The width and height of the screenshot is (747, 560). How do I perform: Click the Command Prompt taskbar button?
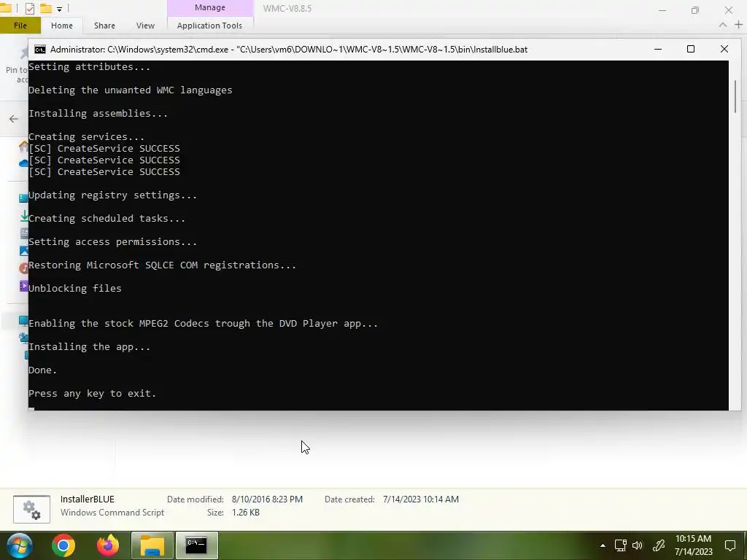point(196,545)
